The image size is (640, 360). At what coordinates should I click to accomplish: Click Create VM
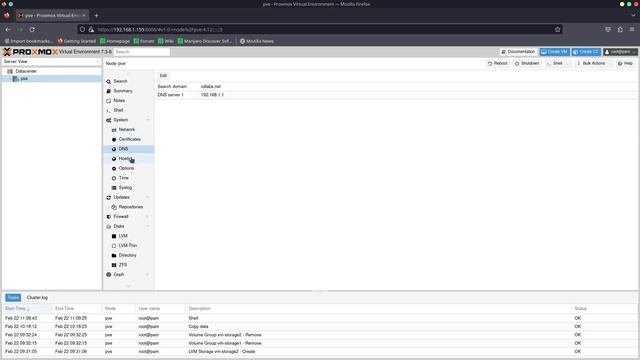[554, 52]
